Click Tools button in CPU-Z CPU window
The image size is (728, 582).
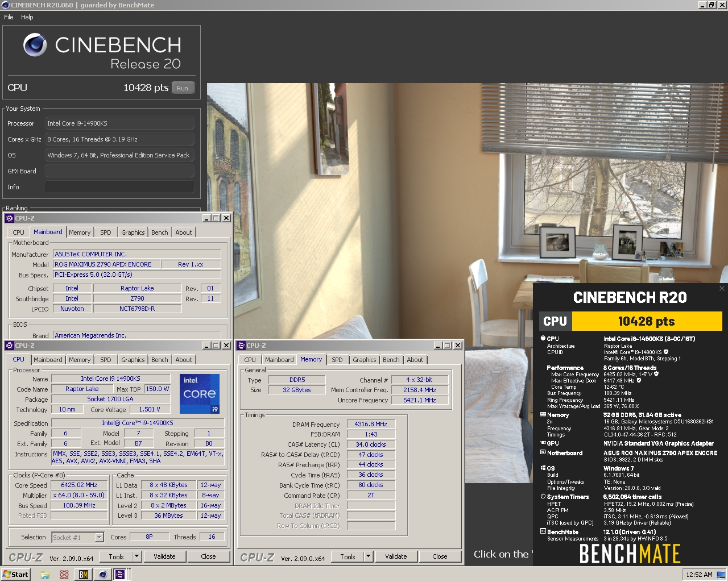click(x=116, y=556)
